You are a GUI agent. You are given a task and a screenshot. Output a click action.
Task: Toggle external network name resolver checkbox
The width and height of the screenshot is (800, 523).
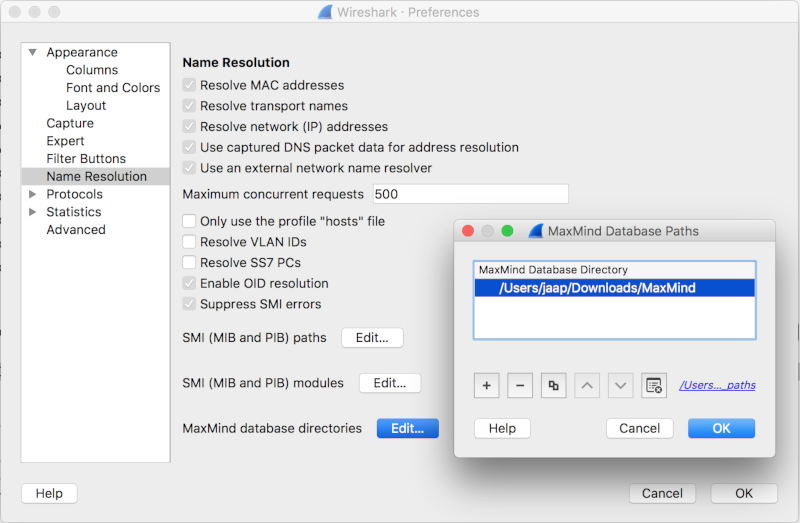(x=189, y=168)
